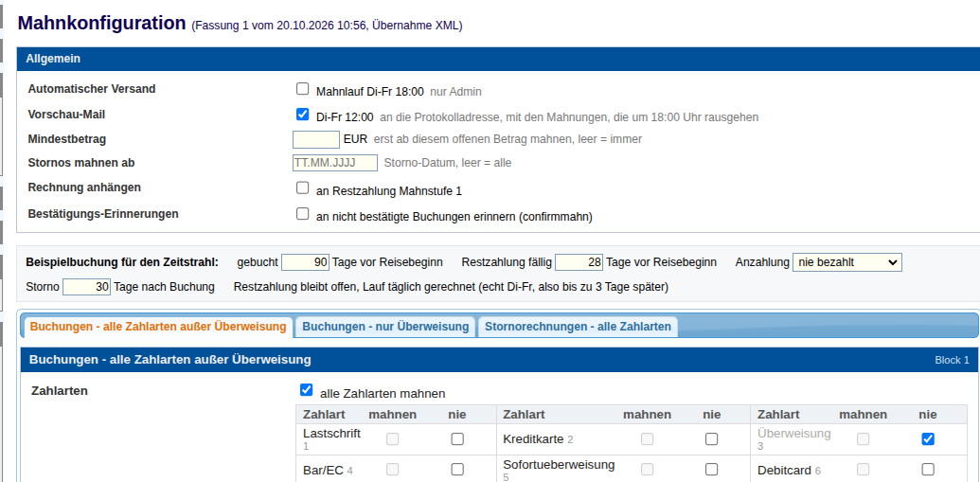Screen dimensions: 980x482
Task: Uncheck Vorschau-Mail Di-Fr 12:00 checkbox
Action: coord(302,114)
